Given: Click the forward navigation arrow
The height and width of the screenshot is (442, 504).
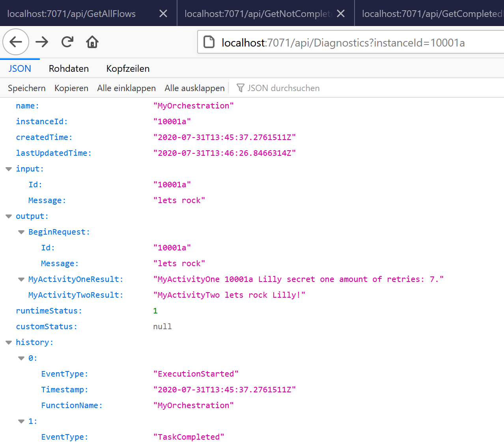Looking at the screenshot, I should pos(42,42).
